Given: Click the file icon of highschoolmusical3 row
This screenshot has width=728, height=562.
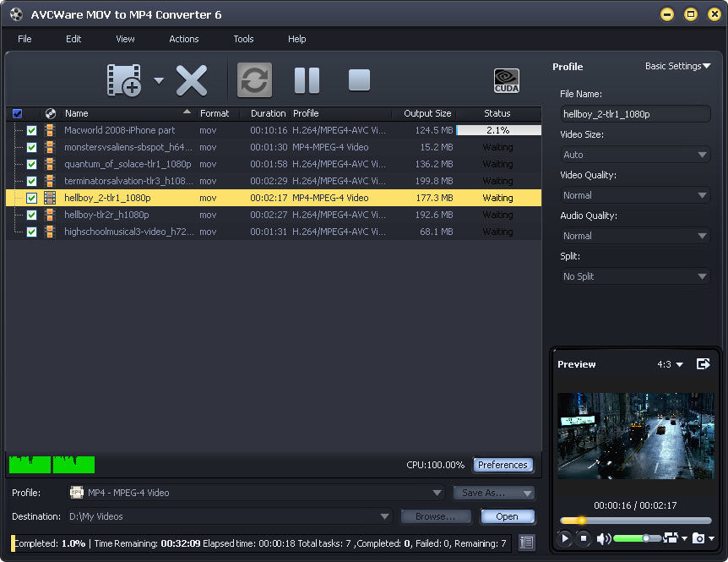Looking at the screenshot, I should pyautogui.click(x=50, y=232).
